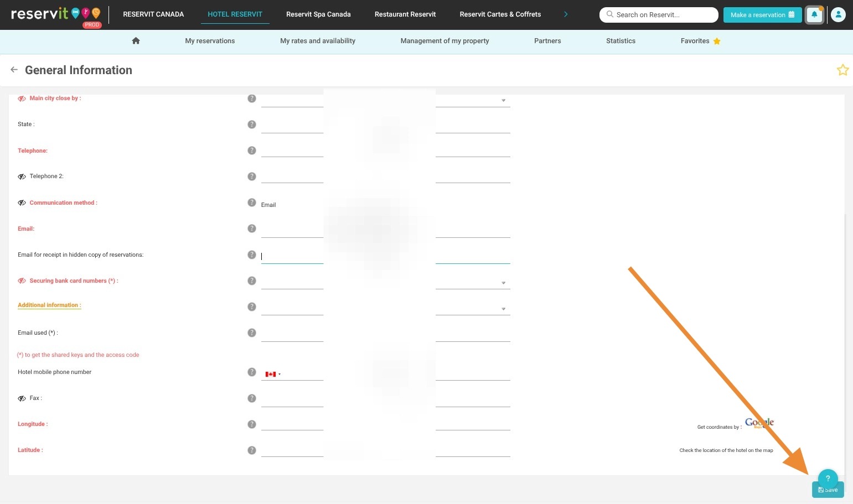Expand Securing bank card numbers dropdown
Viewport: 853px width, 504px height.
tap(503, 283)
